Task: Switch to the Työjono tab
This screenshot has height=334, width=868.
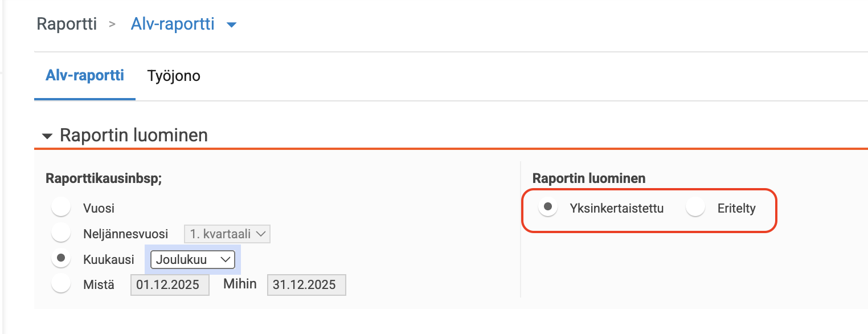Action: tap(174, 76)
